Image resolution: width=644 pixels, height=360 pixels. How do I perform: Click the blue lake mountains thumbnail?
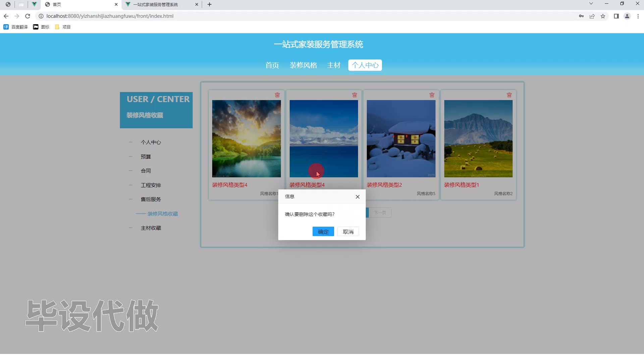(324, 139)
